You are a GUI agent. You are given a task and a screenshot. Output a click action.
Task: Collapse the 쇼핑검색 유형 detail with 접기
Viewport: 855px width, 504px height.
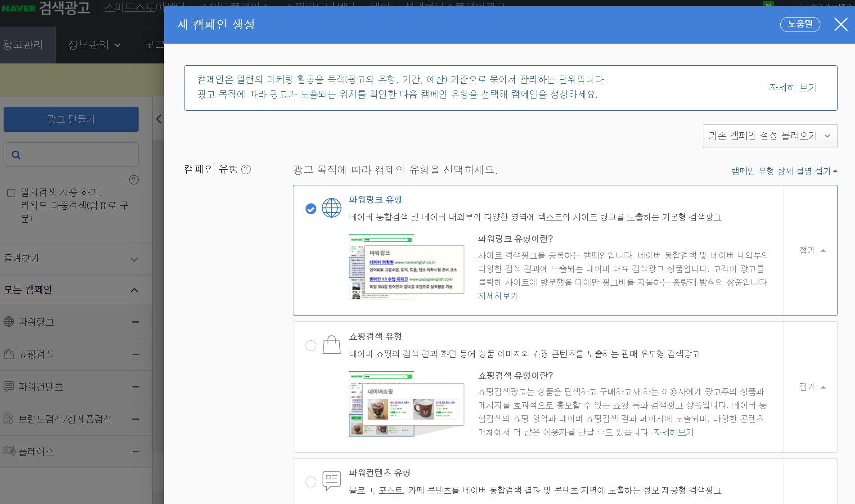click(812, 387)
